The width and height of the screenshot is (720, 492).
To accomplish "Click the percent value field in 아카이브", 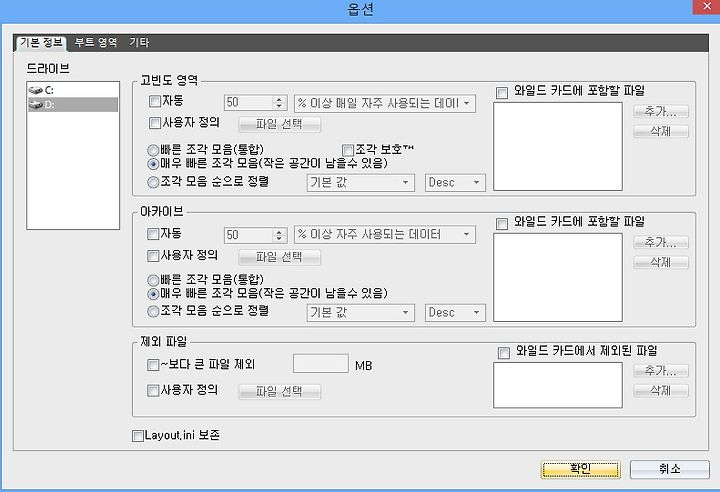I will coord(248,235).
